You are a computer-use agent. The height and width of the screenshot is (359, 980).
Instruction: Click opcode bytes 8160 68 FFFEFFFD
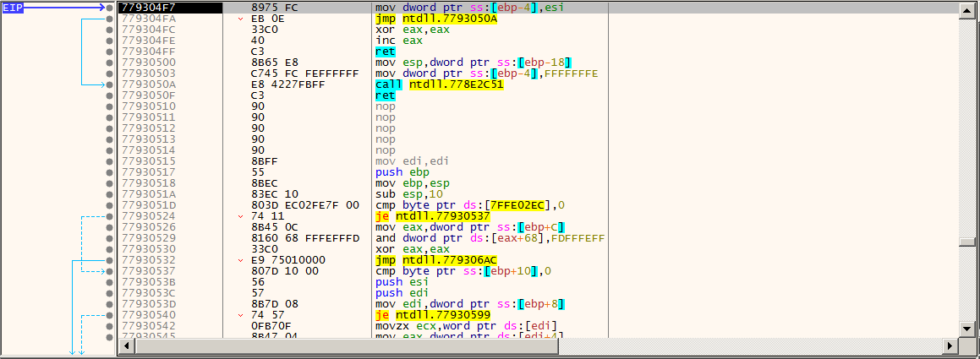click(x=304, y=238)
